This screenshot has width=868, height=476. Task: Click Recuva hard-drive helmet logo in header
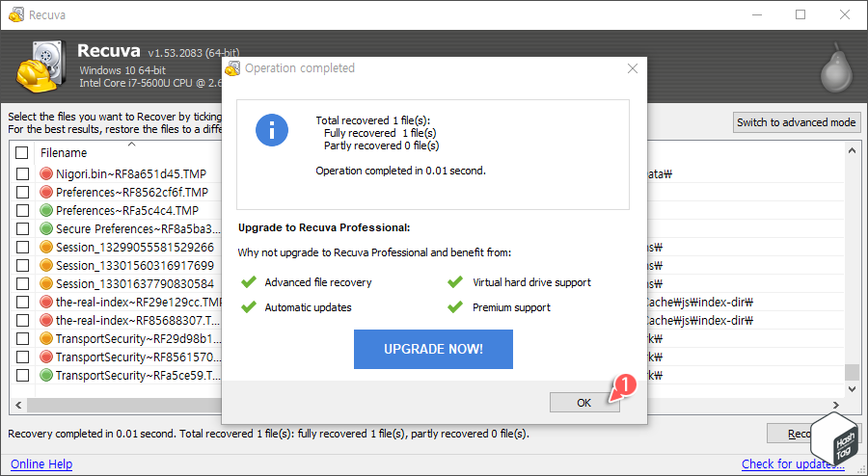pyautogui.click(x=41, y=67)
